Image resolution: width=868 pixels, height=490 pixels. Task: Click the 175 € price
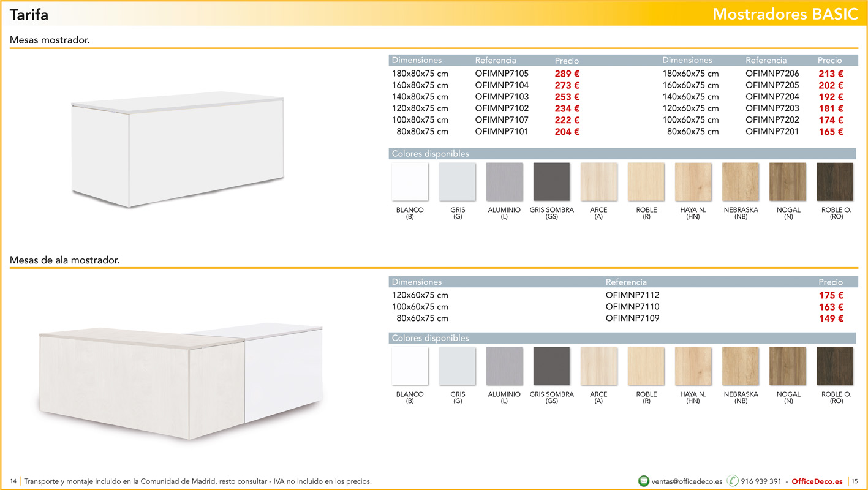831,296
